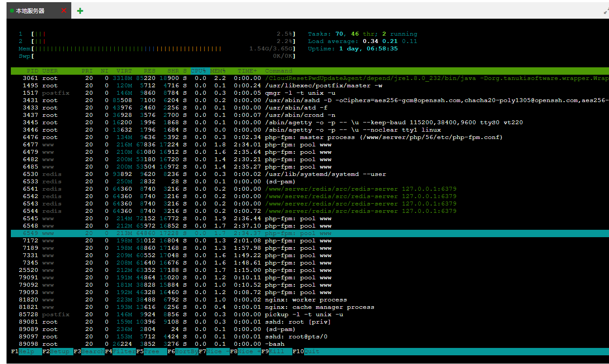Sort by the Command column header
609x364 pixels.
tap(279, 71)
